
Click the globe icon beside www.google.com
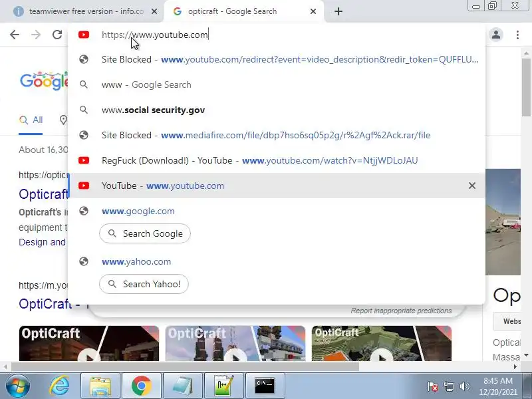(x=84, y=211)
